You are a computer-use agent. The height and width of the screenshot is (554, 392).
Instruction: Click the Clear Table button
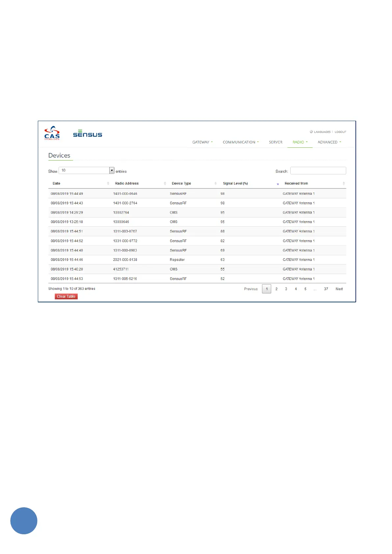(x=66, y=296)
